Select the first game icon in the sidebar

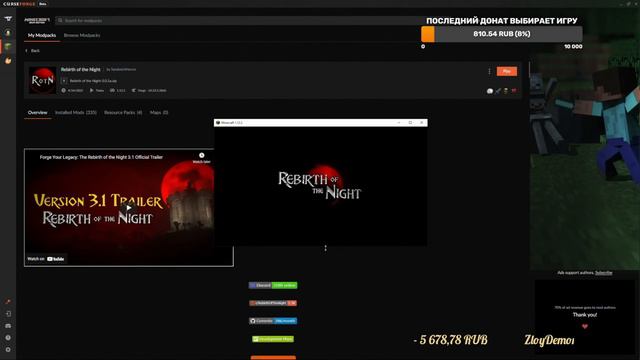point(8,33)
